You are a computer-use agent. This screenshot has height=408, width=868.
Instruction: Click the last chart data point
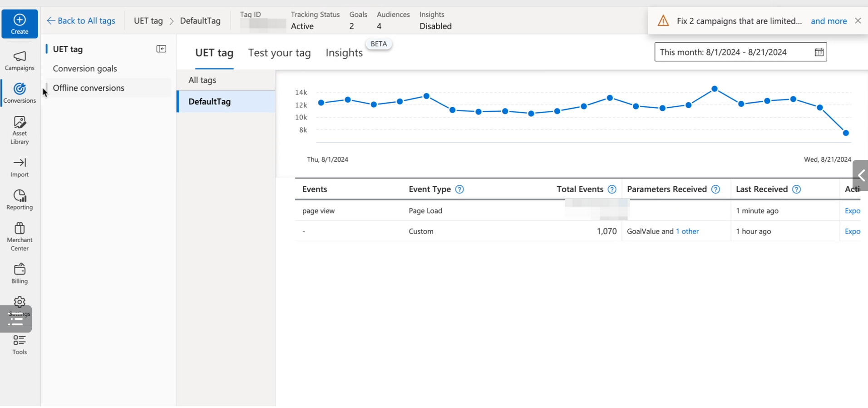[x=846, y=133]
